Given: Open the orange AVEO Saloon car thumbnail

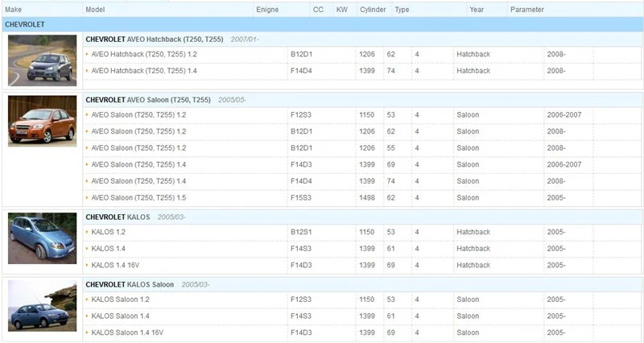Looking at the screenshot, I should pos(43,122).
